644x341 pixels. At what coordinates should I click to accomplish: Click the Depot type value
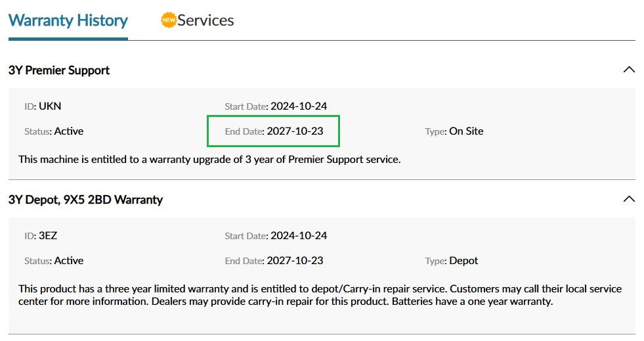(x=463, y=261)
